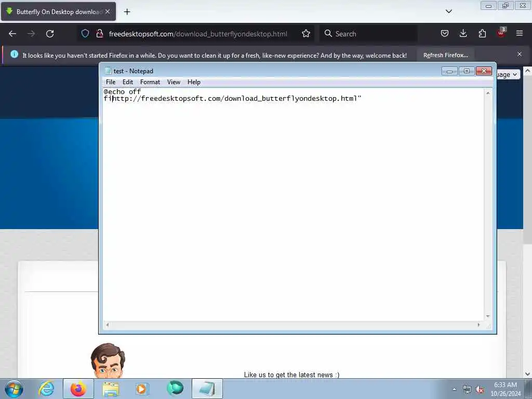Close the Notepad window

pos(484,71)
